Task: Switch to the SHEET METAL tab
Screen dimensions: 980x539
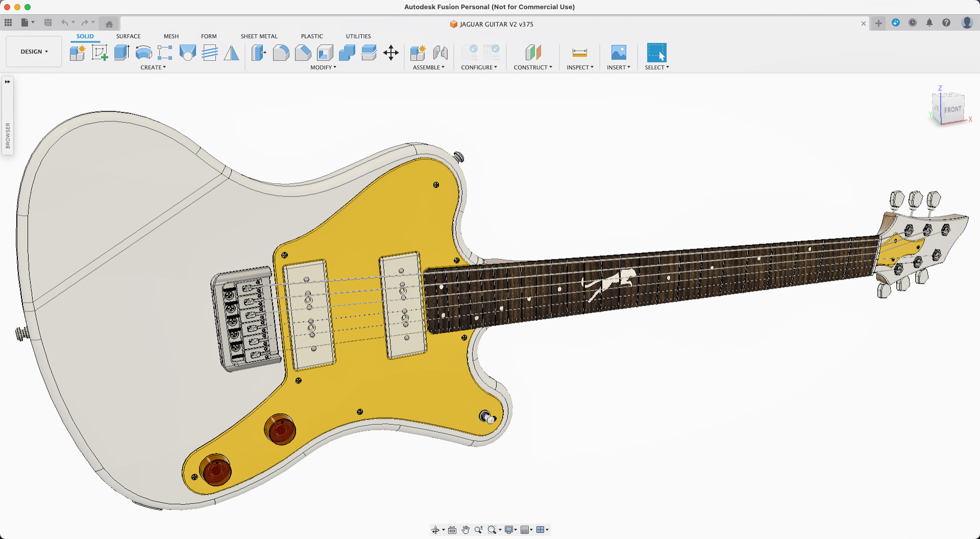Action: tap(259, 36)
